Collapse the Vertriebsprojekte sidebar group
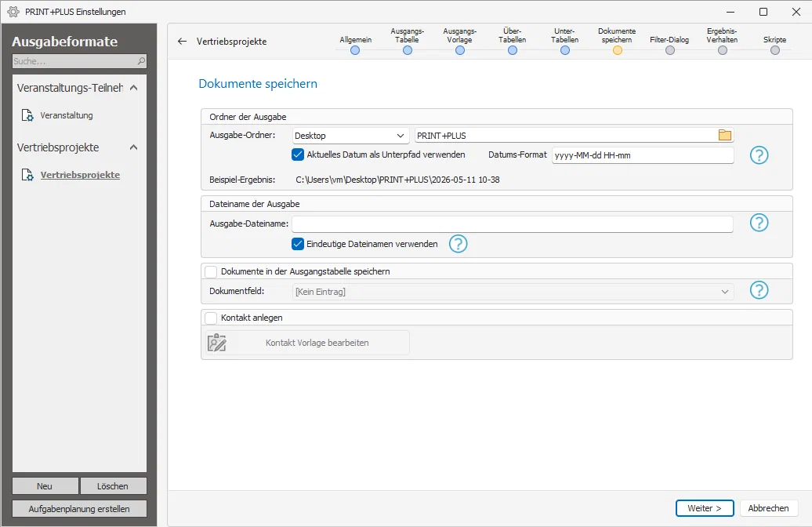 pos(133,147)
